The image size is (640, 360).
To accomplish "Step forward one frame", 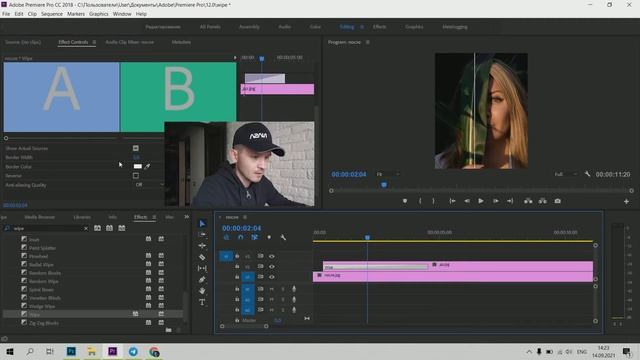I will (x=496, y=201).
